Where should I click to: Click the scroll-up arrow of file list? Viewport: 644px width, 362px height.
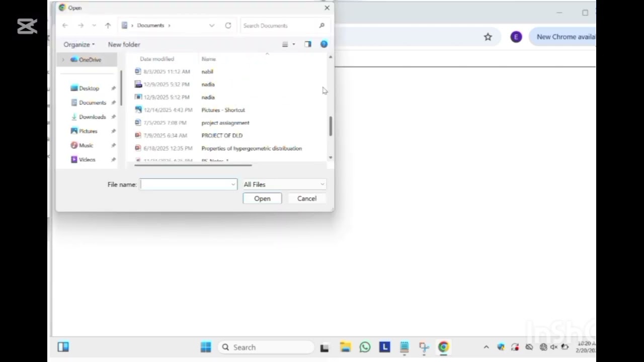pos(331,57)
